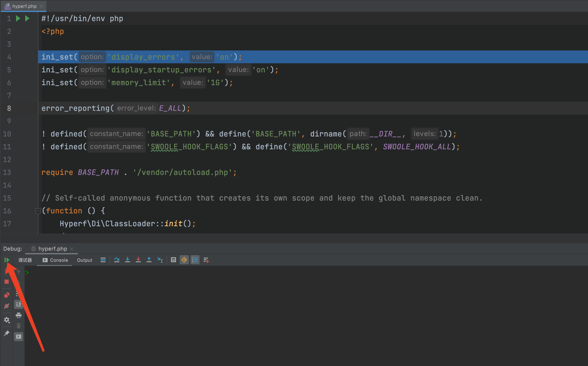This screenshot has height=366, width=588.
Task: Switch to the Output tab
Action: pos(84,260)
